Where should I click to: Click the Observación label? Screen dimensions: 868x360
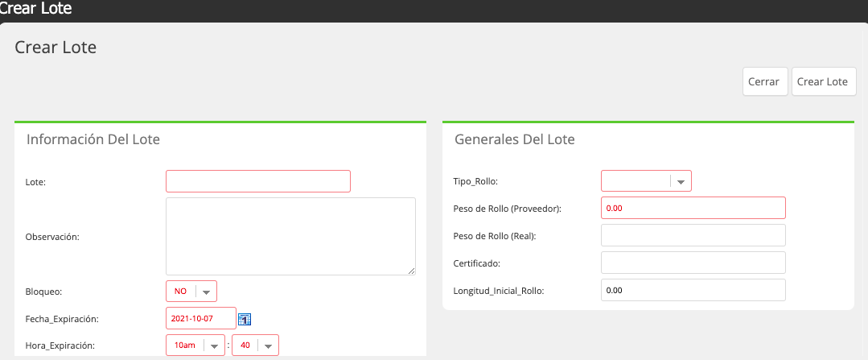coord(52,237)
